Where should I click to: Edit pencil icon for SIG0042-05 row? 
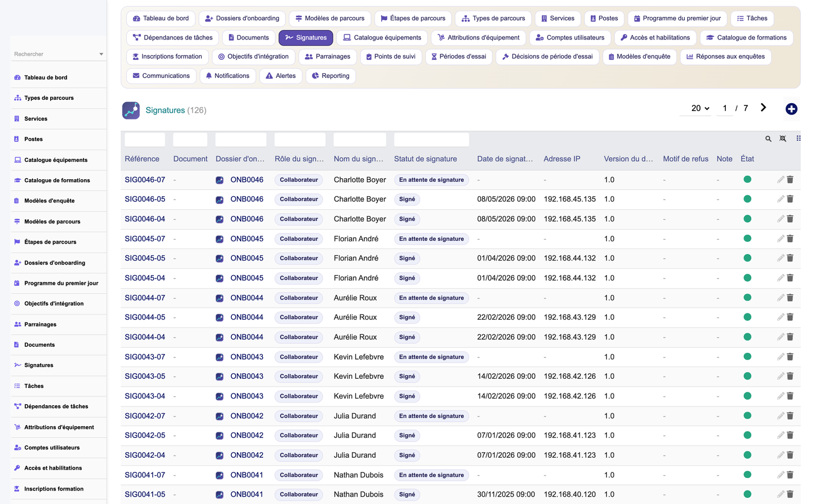click(x=781, y=435)
